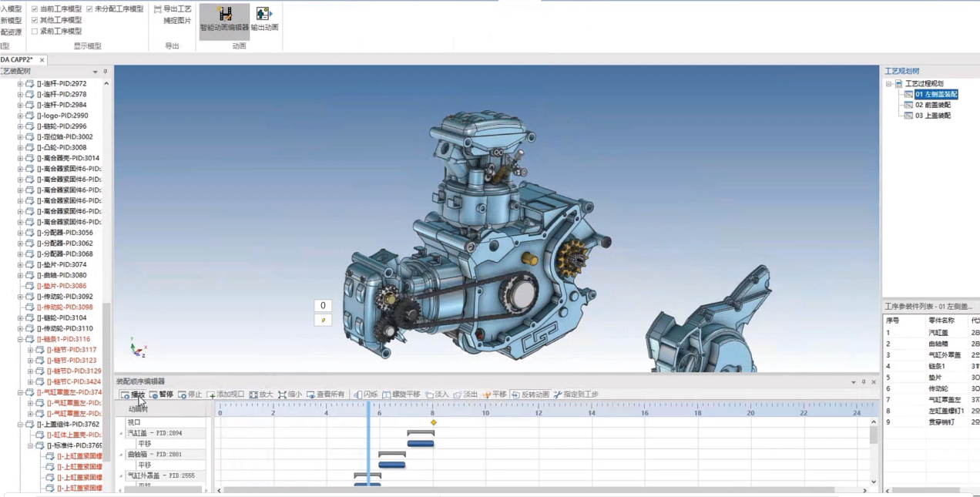Viewport: 980px width, 497px height.
Task: Switch to the DA CAPP2 document tab
Action: coord(15,60)
